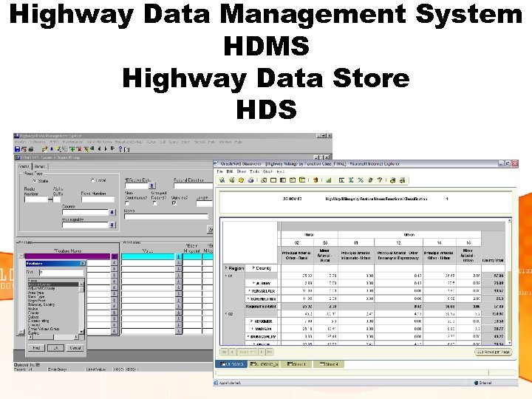Select 'County' in Features list

point(33,313)
